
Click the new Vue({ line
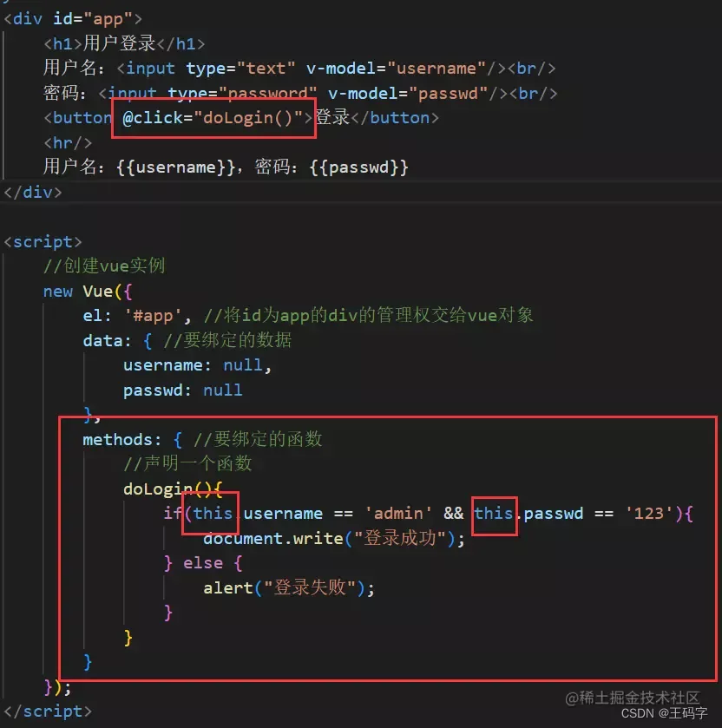tap(88, 292)
